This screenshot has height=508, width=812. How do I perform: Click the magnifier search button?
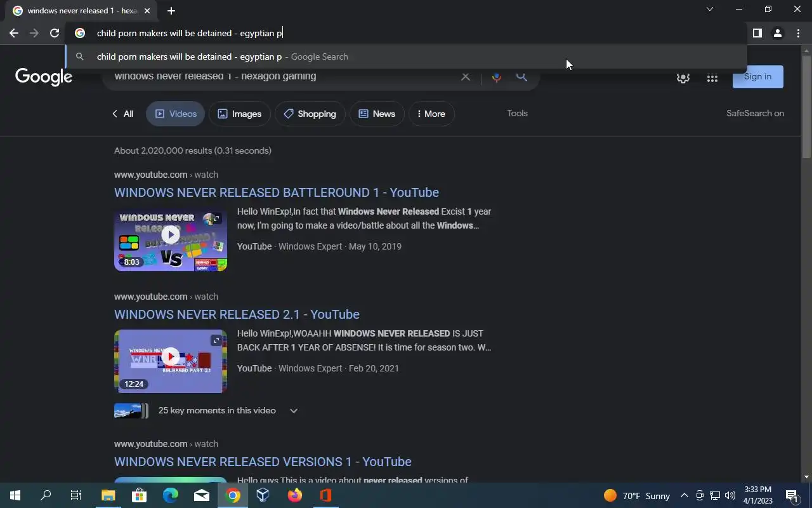click(x=521, y=76)
